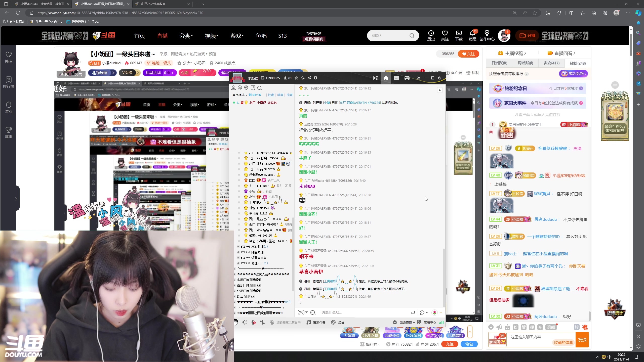
Task: Open the 游戏 games dropdown in nav
Action: (237, 36)
